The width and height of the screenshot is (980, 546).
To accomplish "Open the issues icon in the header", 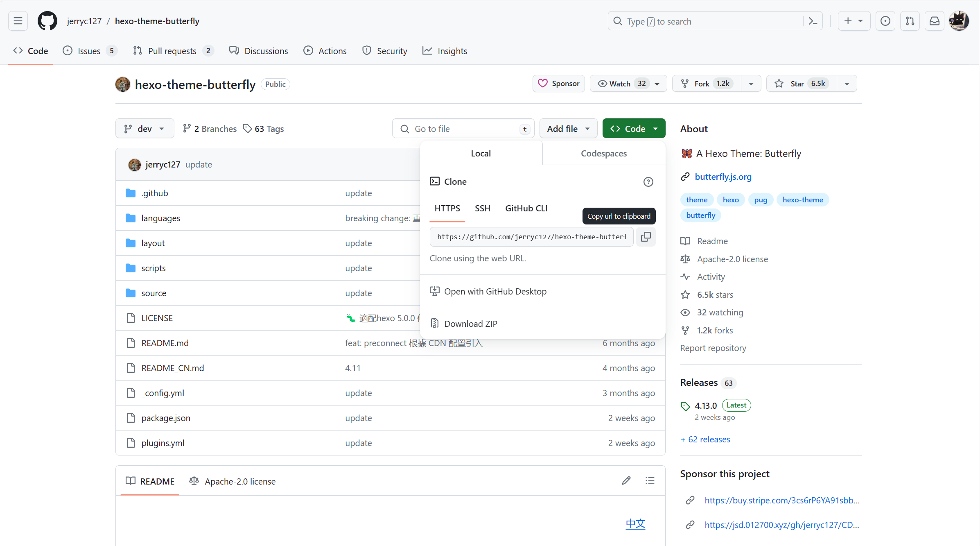I will pyautogui.click(x=885, y=21).
